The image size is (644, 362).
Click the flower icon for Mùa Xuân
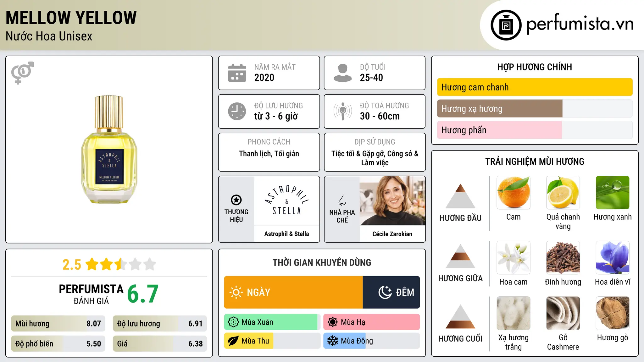233,322
